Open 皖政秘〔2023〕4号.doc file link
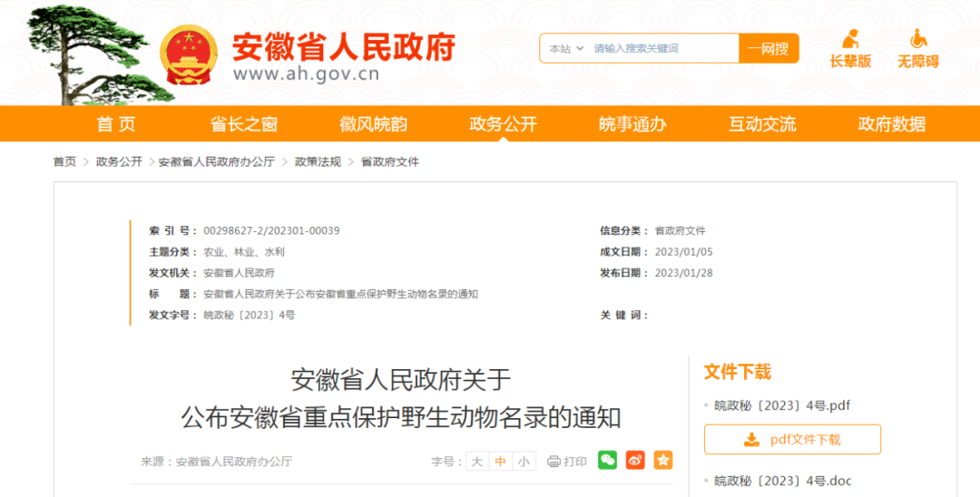 (782, 481)
